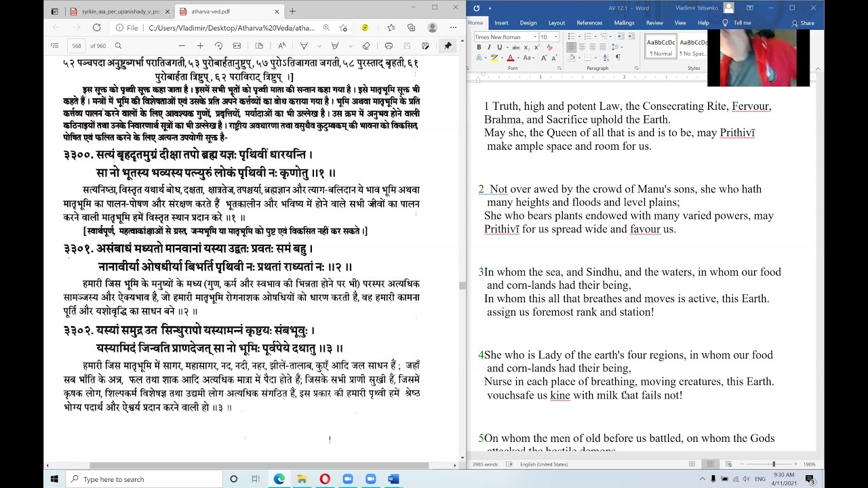Select the PDF Highlight tool
Screen dimensions: 868x488
(334, 45)
